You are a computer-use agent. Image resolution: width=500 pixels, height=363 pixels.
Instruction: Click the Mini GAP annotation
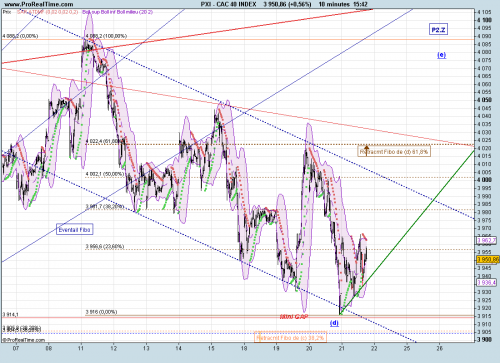pos(294,316)
